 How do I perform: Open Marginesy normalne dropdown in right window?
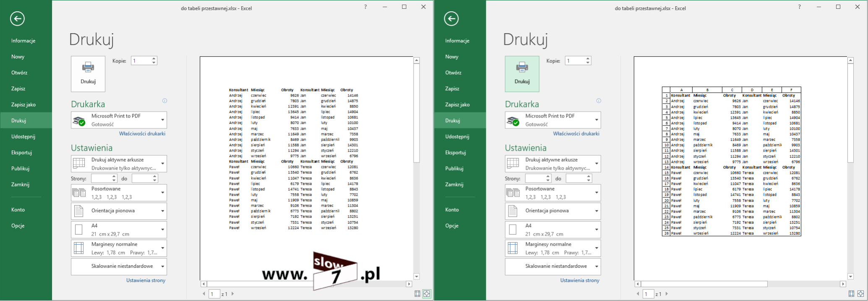pyautogui.click(x=553, y=248)
